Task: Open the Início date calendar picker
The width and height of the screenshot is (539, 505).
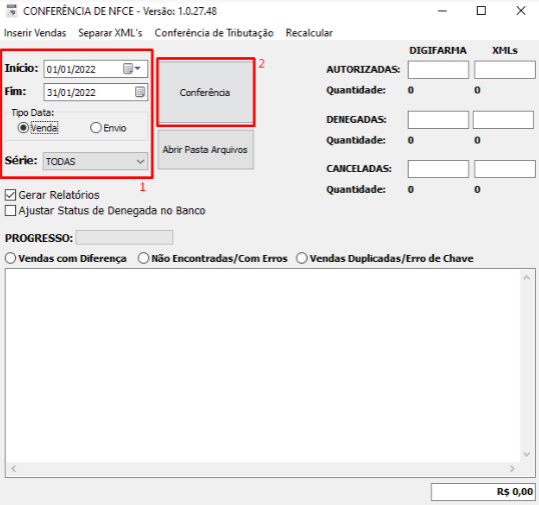Action: 128,69
